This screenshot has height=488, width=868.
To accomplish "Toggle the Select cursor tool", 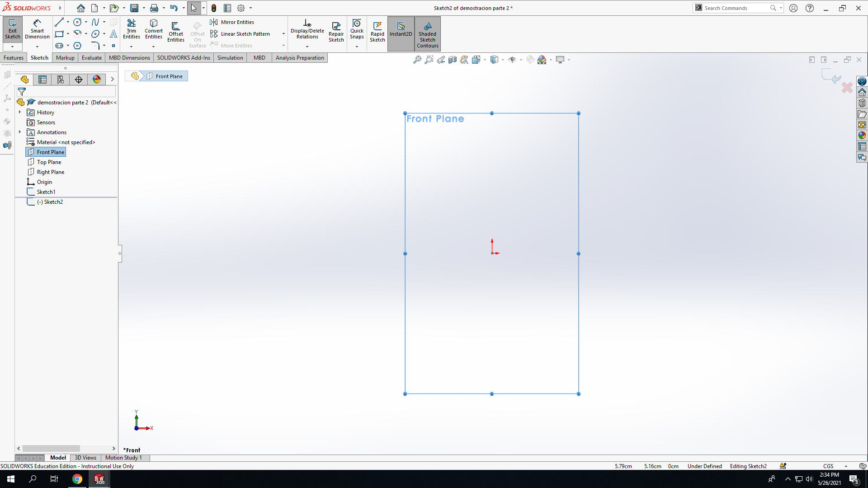I will tap(193, 8).
